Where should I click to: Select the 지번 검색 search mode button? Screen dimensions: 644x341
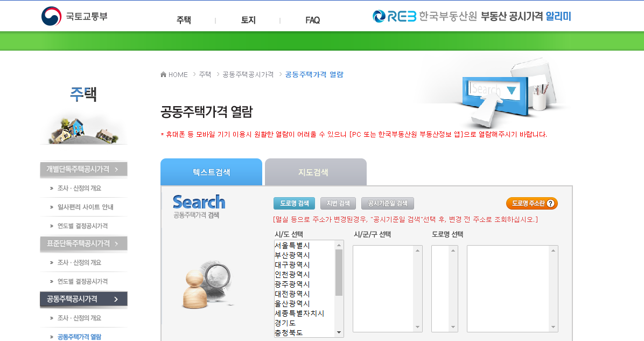(x=338, y=203)
